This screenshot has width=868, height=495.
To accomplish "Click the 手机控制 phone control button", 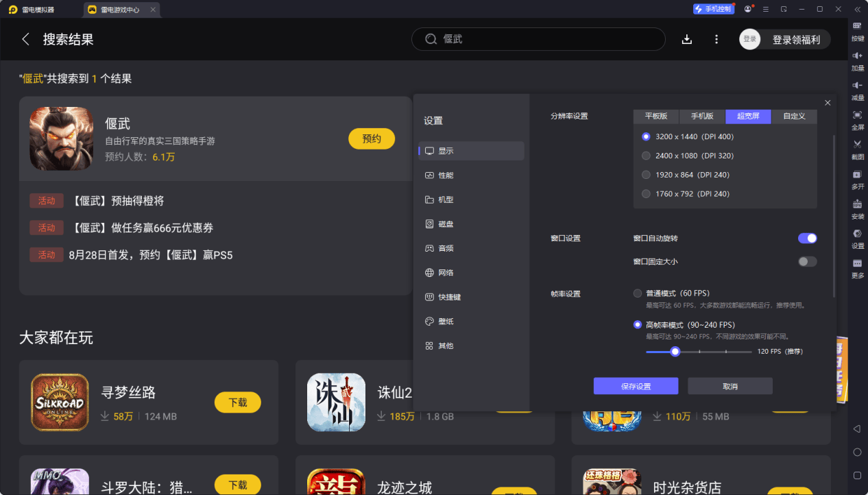I will 713,8.
